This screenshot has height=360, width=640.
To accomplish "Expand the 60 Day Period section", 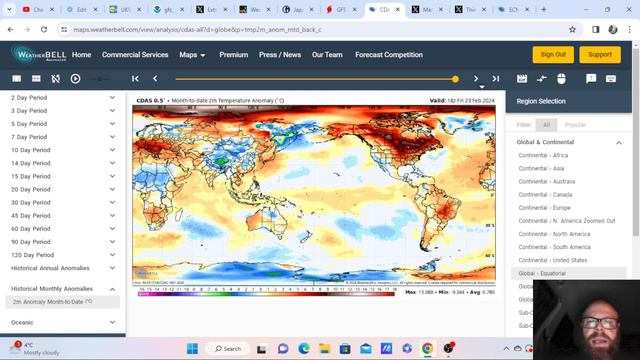I will click(63, 229).
